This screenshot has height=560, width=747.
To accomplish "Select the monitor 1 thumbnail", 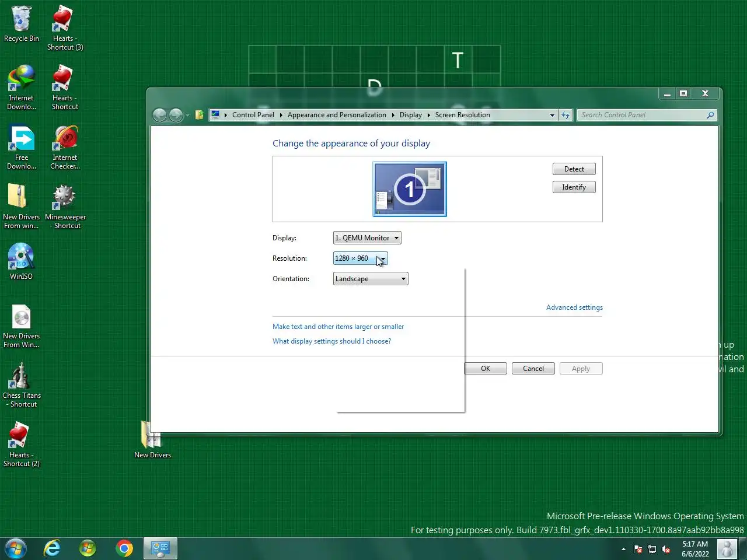I will coord(410,189).
